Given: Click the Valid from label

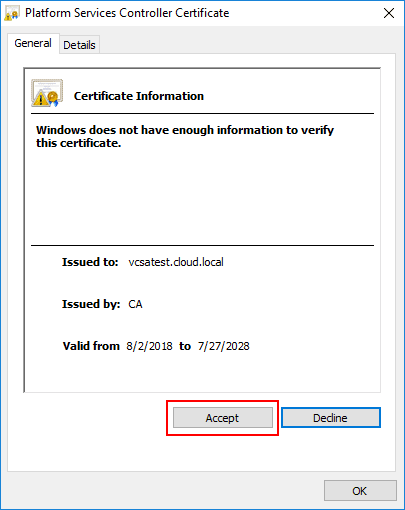Looking at the screenshot, I should coord(91,346).
